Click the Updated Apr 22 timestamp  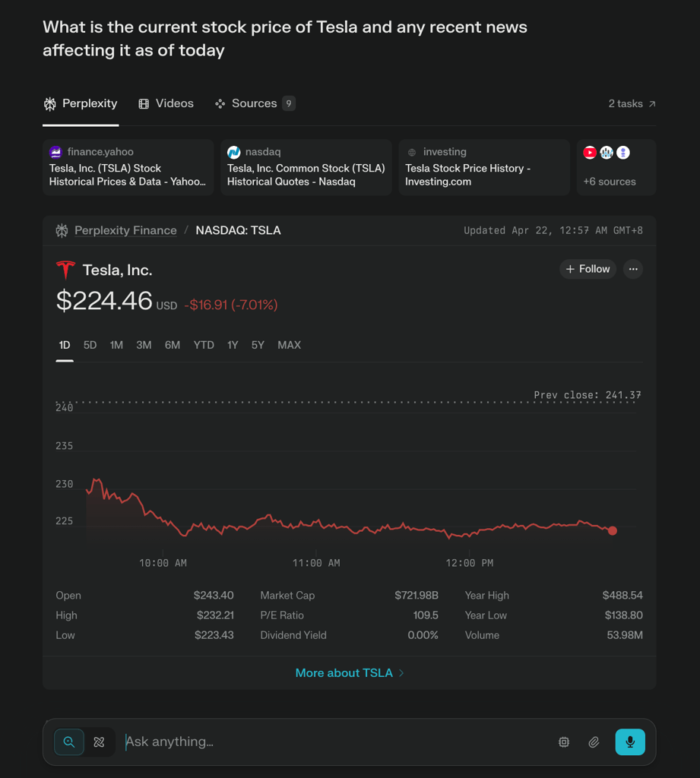[553, 230]
